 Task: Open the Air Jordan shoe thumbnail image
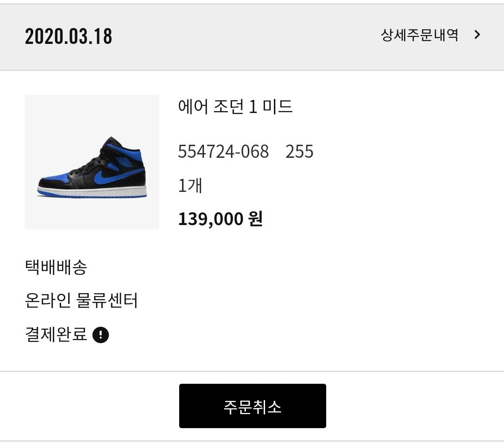click(x=92, y=162)
